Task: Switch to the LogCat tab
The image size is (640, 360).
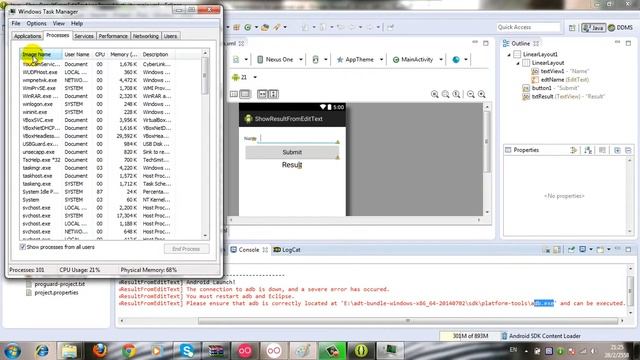Action: [287, 250]
